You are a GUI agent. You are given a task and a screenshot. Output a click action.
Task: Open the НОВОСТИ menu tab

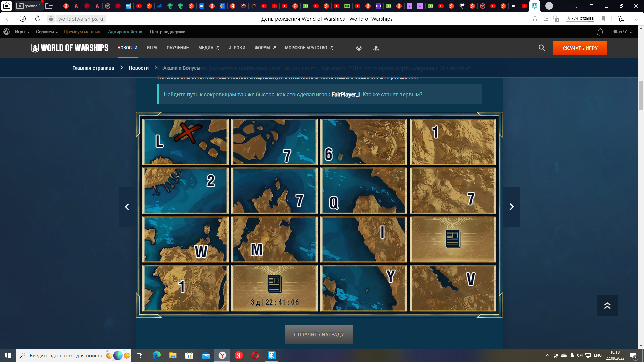tap(127, 48)
